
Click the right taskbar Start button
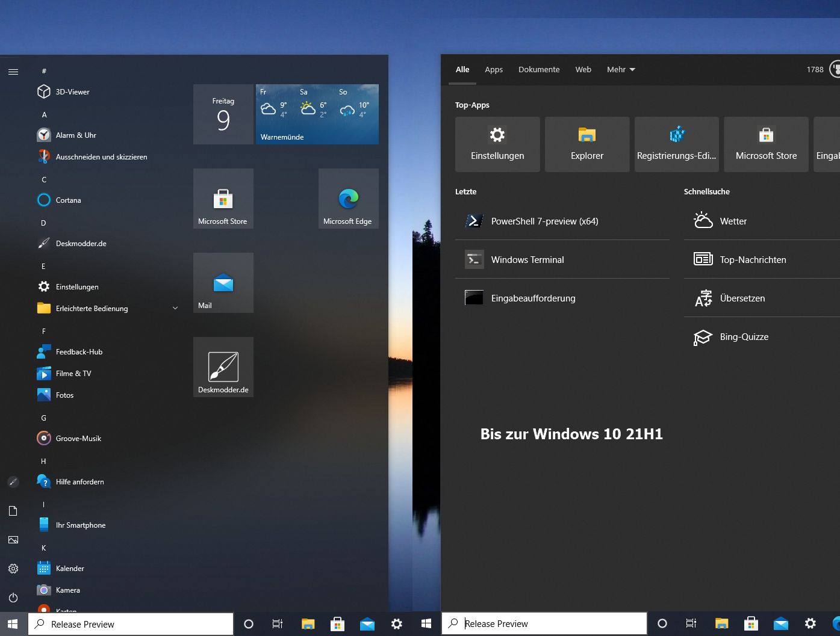[426, 624]
